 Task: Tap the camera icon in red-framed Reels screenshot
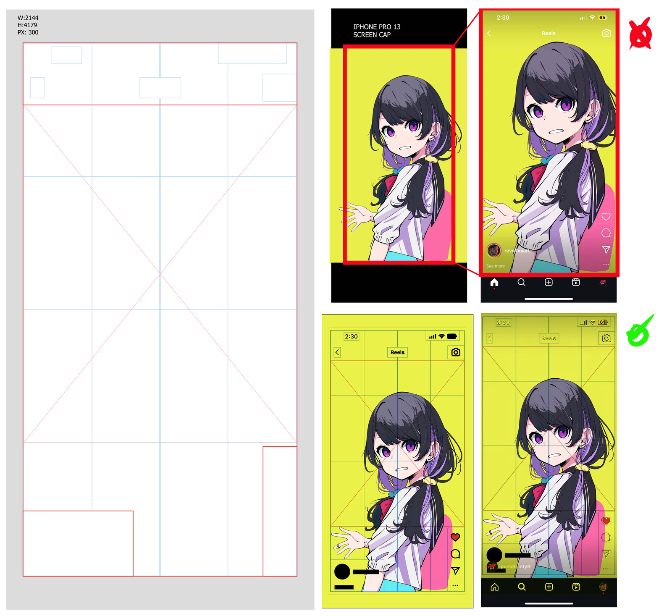[606, 33]
